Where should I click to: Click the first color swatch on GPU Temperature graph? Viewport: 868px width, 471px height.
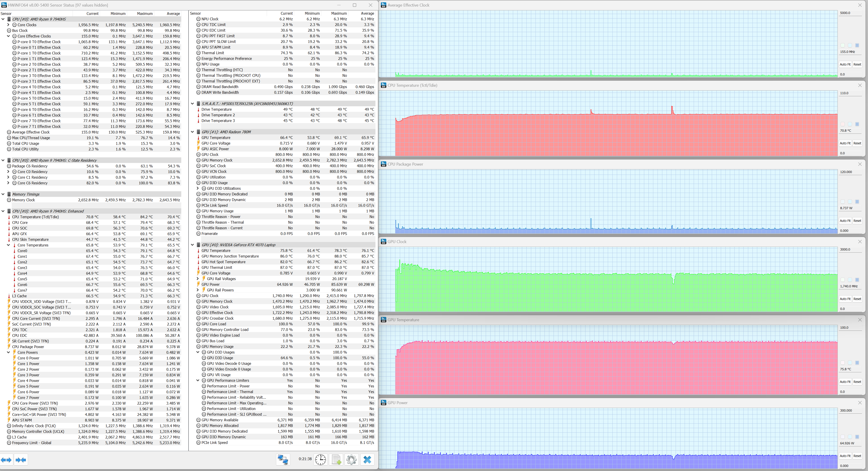tap(842, 363)
